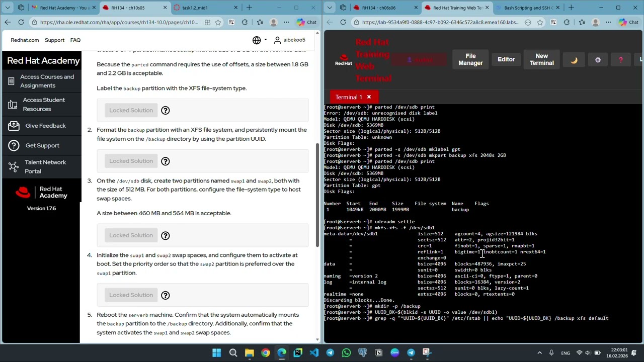Click Locked Solution button under step 4
Image resolution: width=644 pixels, height=362 pixels.
(131, 295)
